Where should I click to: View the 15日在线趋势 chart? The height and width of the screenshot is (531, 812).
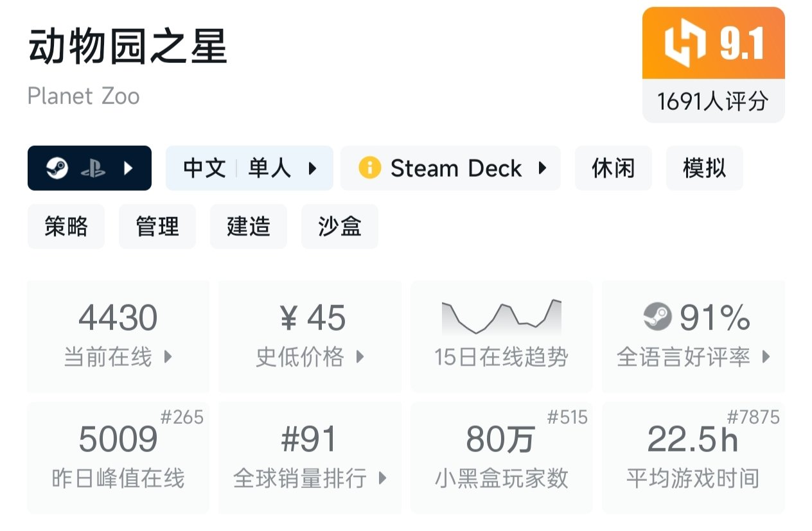[501, 318]
